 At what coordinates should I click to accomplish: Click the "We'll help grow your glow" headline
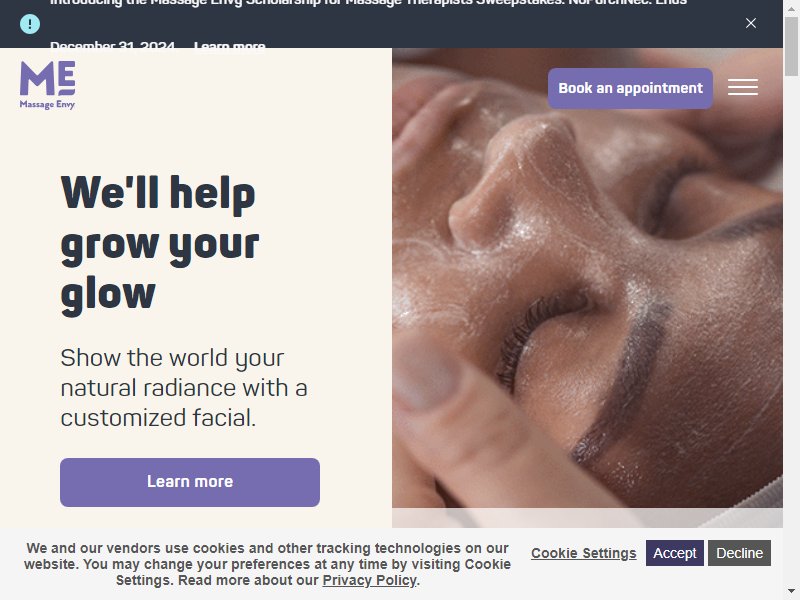coord(160,244)
